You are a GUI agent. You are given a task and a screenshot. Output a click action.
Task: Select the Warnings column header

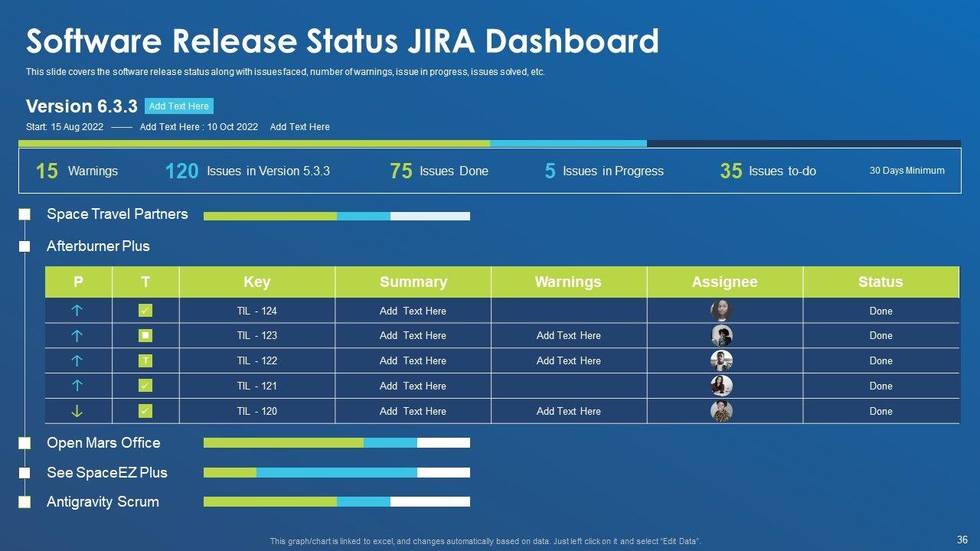568,282
